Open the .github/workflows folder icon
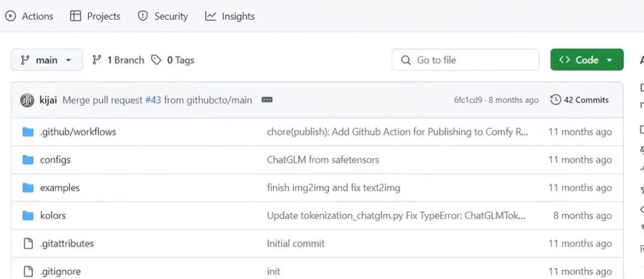The height and width of the screenshot is (279, 644). (28, 132)
